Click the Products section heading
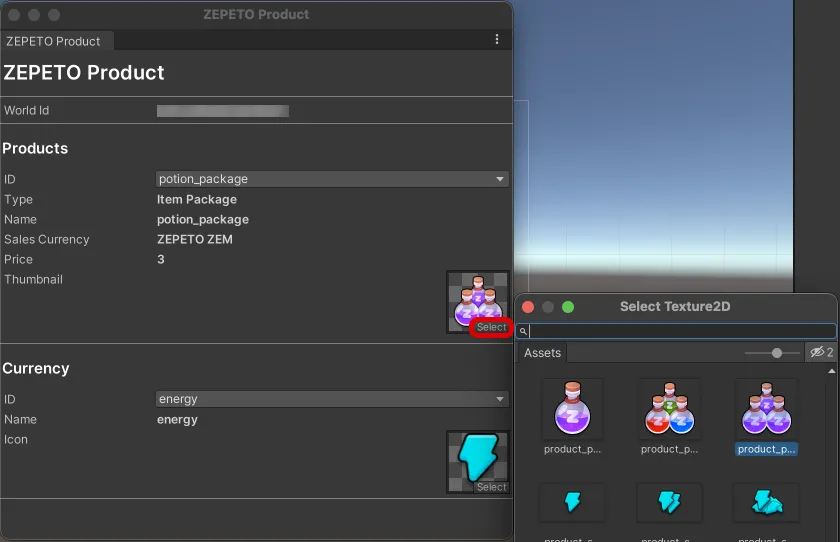 pyautogui.click(x=35, y=148)
